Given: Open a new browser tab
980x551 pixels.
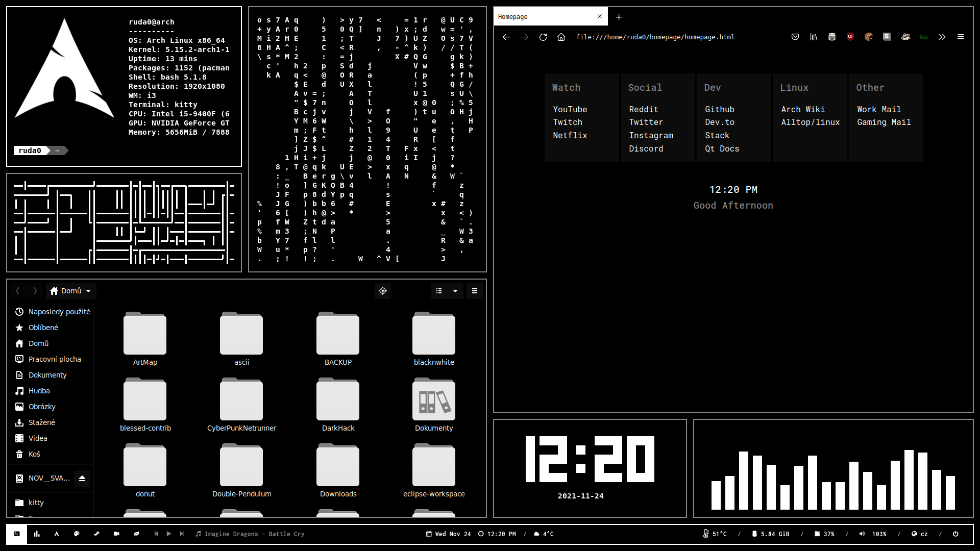Looking at the screenshot, I should point(619,17).
